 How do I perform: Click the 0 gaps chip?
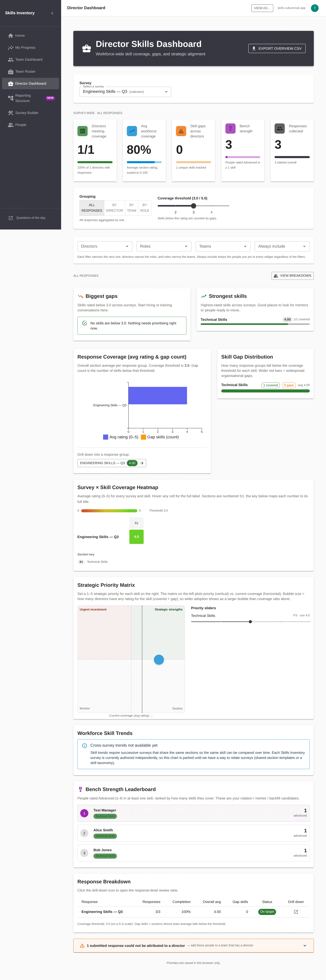(289, 385)
